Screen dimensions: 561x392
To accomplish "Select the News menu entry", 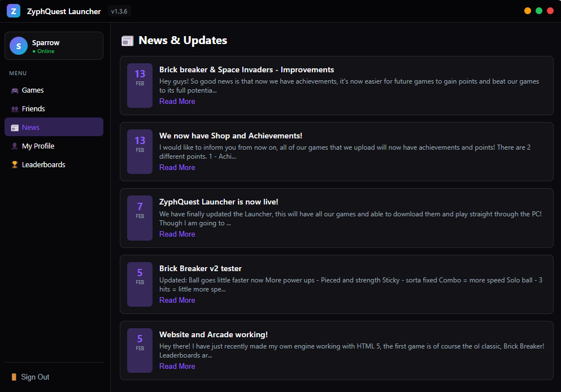I will tap(31, 127).
